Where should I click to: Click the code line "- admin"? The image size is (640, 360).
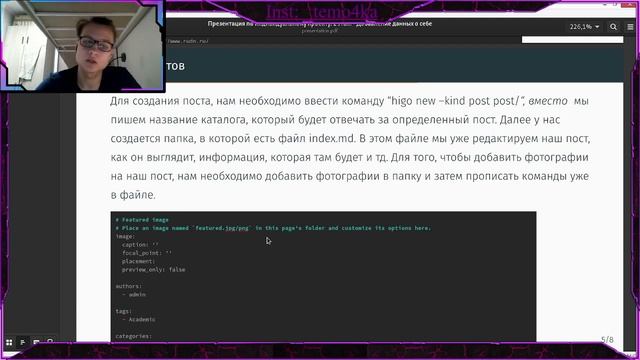point(134,294)
